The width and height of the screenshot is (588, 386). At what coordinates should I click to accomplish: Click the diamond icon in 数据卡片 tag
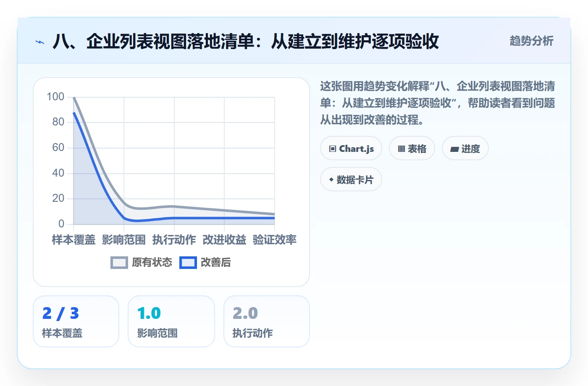[x=331, y=180]
